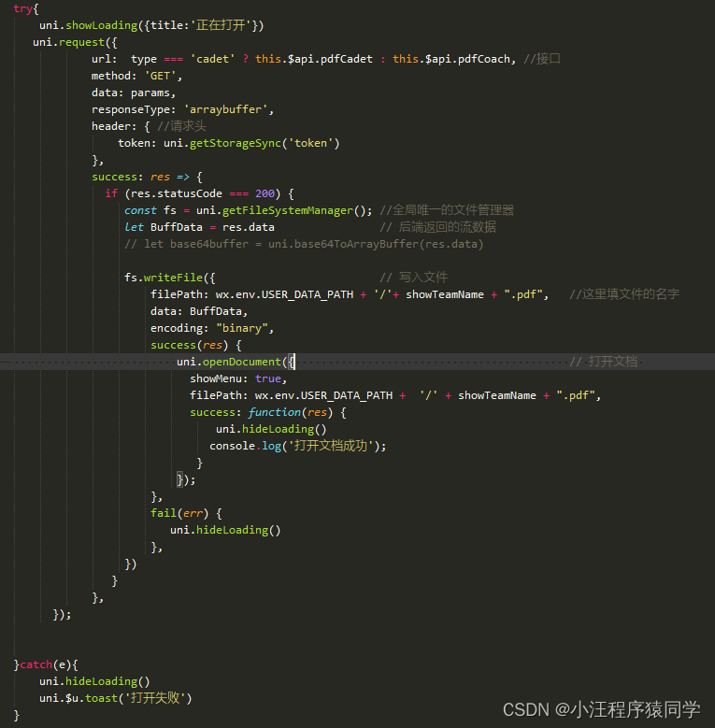715x728 pixels.
Task: Click the 'arraybuffer' responseType string
Action: [x=225, y=109]
